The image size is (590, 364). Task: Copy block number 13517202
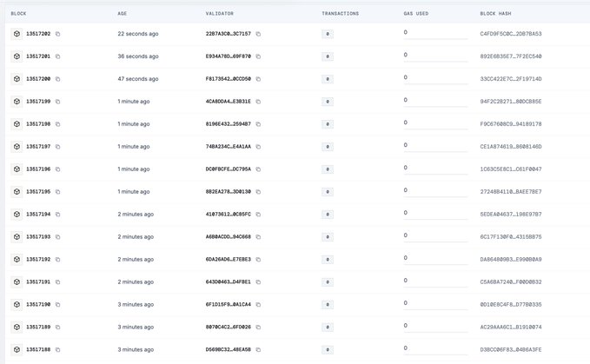57,34
